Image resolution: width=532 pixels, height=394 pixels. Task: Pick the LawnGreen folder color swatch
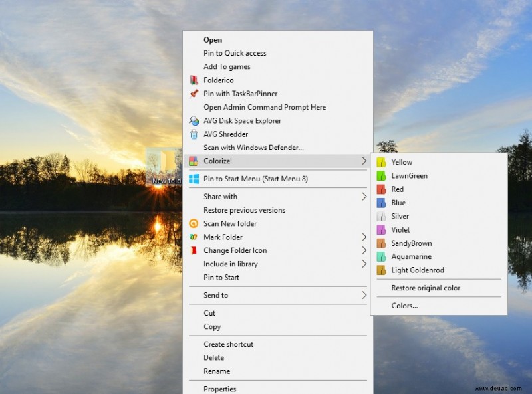click(x=381, y=176)
